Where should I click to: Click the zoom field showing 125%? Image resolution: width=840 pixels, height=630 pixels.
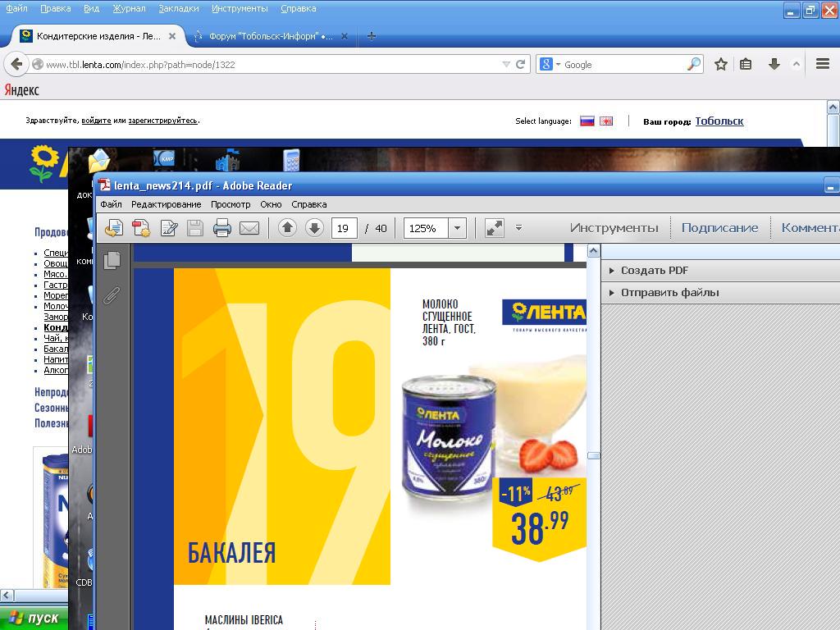426,228
